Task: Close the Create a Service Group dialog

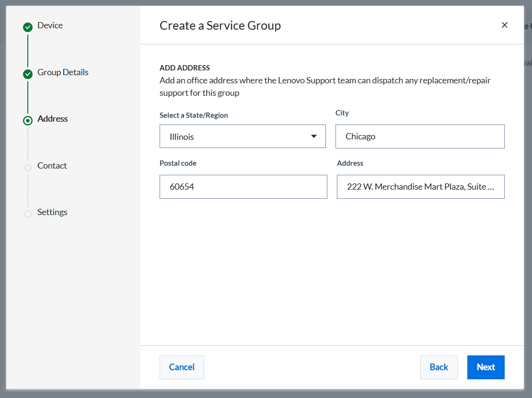Action: click(505, 25)
